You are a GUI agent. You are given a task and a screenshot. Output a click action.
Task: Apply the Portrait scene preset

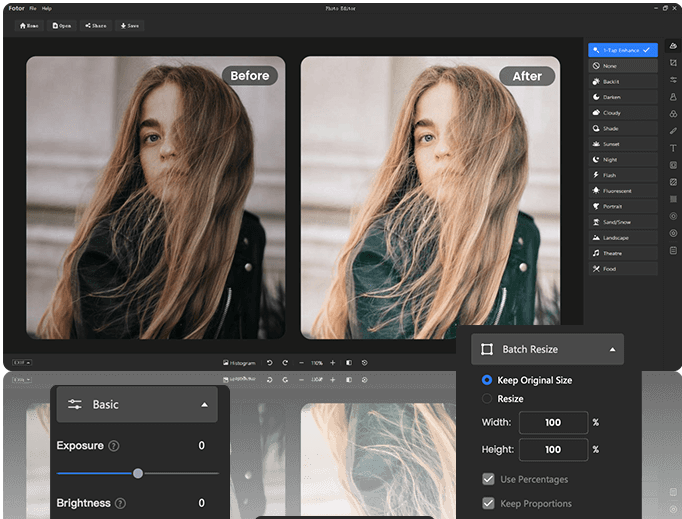click(623, 206)
